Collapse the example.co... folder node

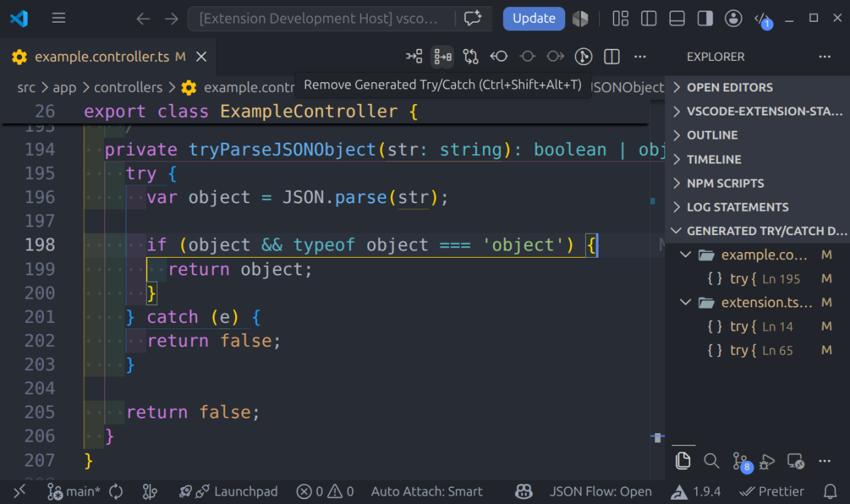757,255
